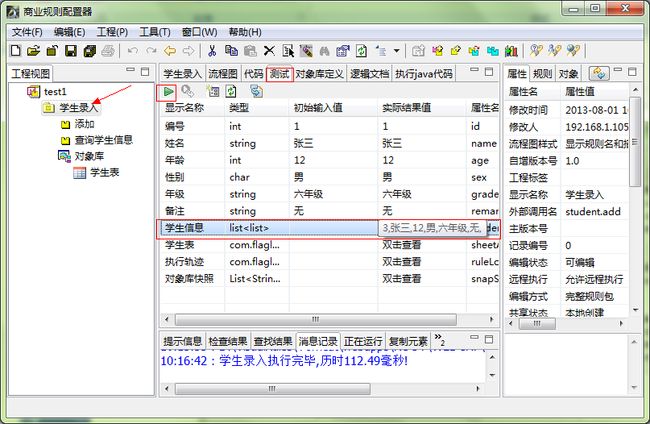650x424 pixels.
Task: Click the Undo icon
Action: 133,51
